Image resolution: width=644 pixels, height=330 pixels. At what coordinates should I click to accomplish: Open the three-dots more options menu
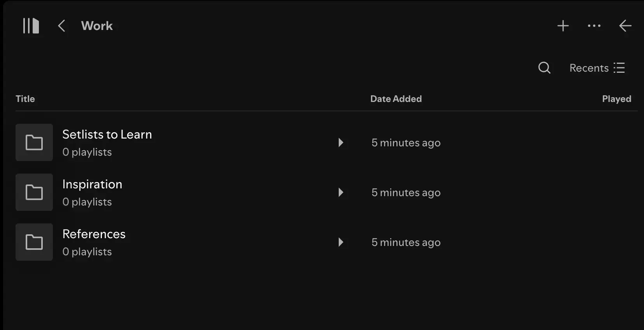[x=594, y=26]
